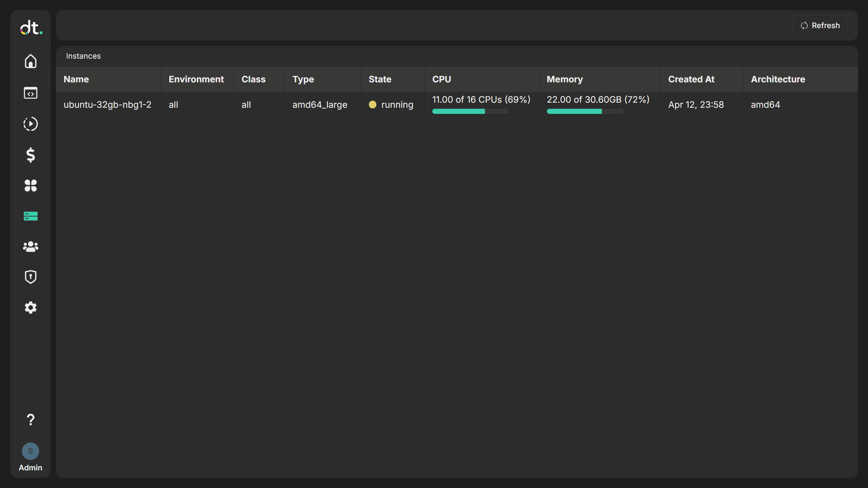Click the Instances panel title
Image resolution: width=868 pixels, height=488 pixels.
(x=83, y=56)
